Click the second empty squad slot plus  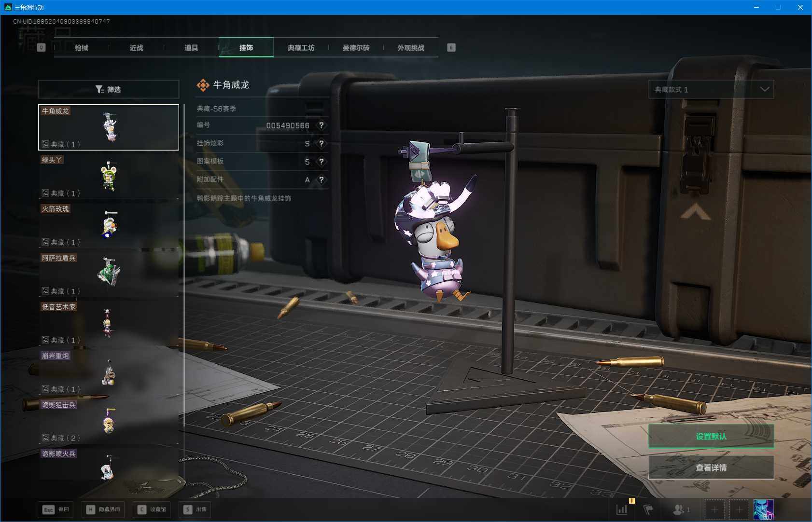tap(739, 509)
